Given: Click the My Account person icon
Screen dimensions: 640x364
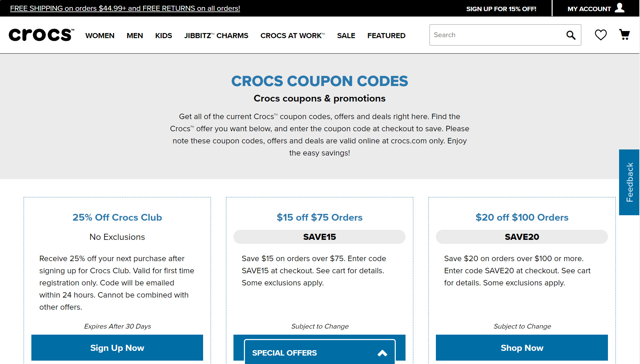Looking at the screenshot, I should pyautogui.click(x=620, y=8).
